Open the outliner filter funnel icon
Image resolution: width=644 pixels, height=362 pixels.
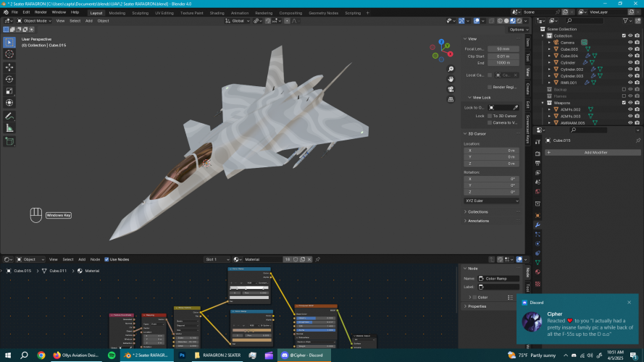tap(625, 20)
